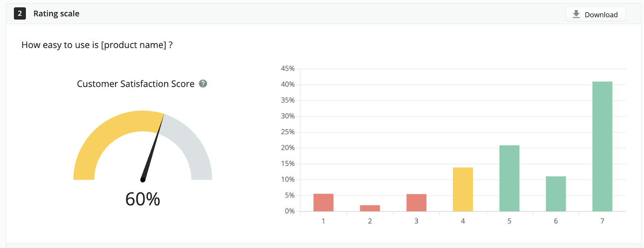Select the green bar for rating 6

coord(556,194)
